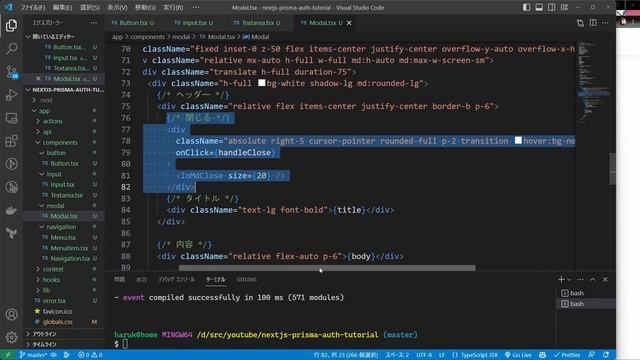
Task: Expand the タイムライン section
Action: (63, 344)
